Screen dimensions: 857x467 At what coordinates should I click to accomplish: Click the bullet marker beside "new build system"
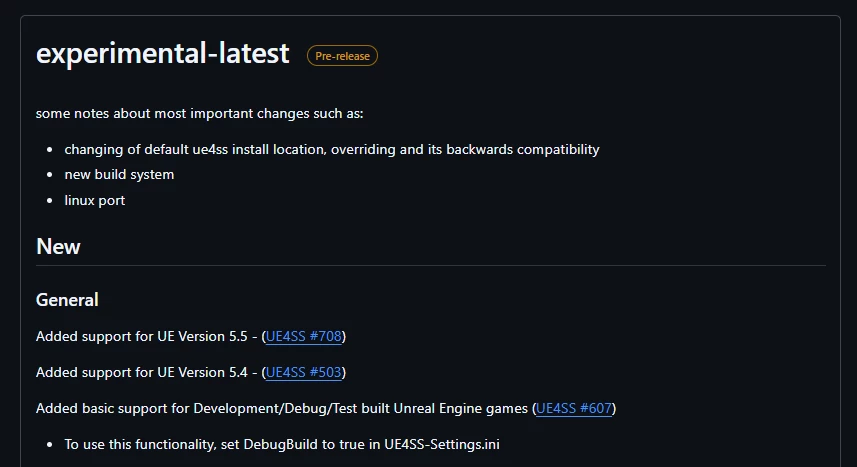click(x=51, y=175)
